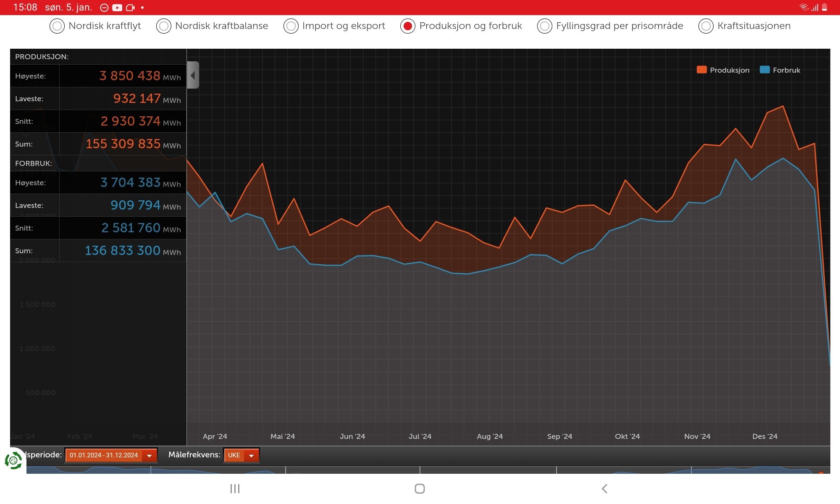
Task: Click the Nov '24 axis label
Action: [697, 436]
